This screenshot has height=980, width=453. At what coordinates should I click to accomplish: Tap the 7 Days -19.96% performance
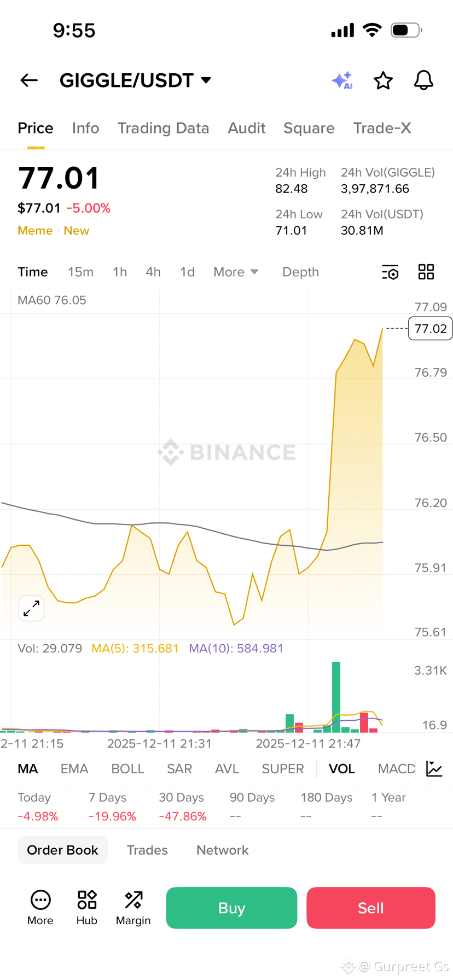(x=112, y=807)
